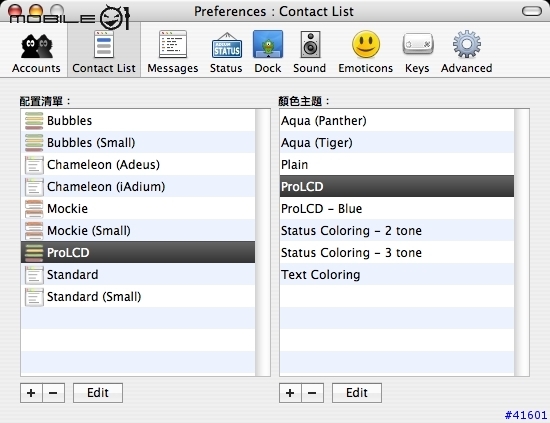Click the ProLCD layout icon
The width and height of the screenshot is (550, 423).
pyautogui.click(x=34, y=253)
